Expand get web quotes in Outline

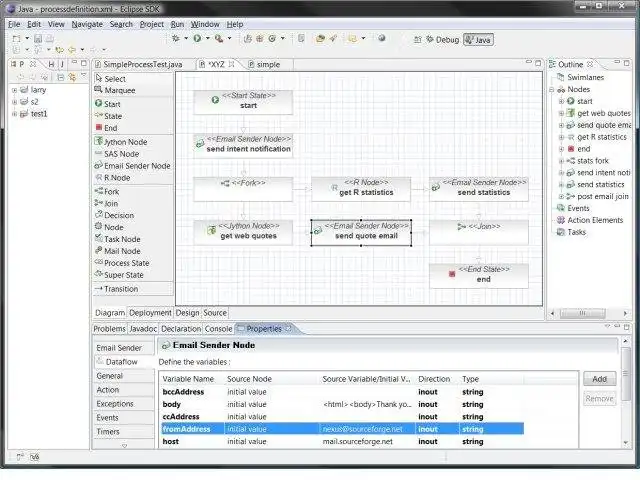(561, 113)
